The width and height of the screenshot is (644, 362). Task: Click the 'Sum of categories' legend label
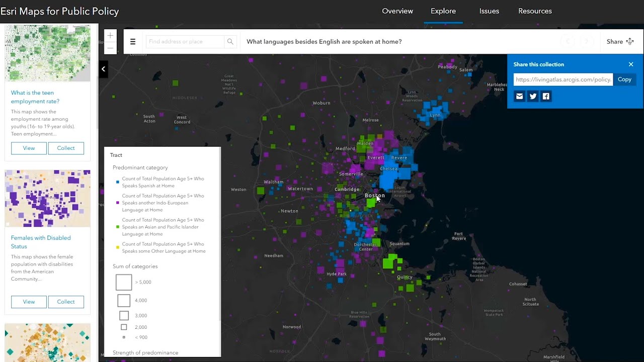pos(135,266)
